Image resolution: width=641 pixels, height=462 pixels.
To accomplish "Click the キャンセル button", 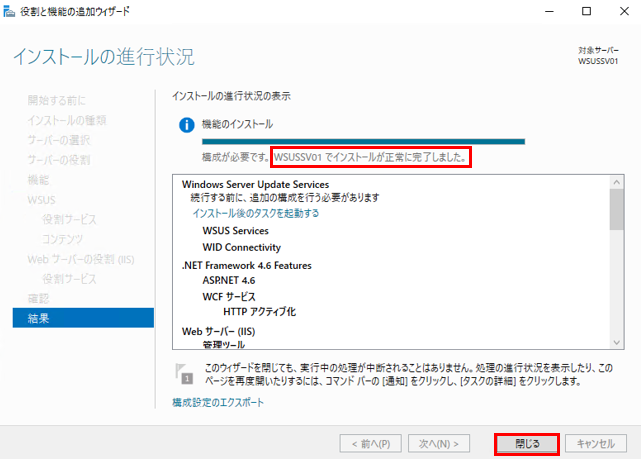I will (596, 443).
